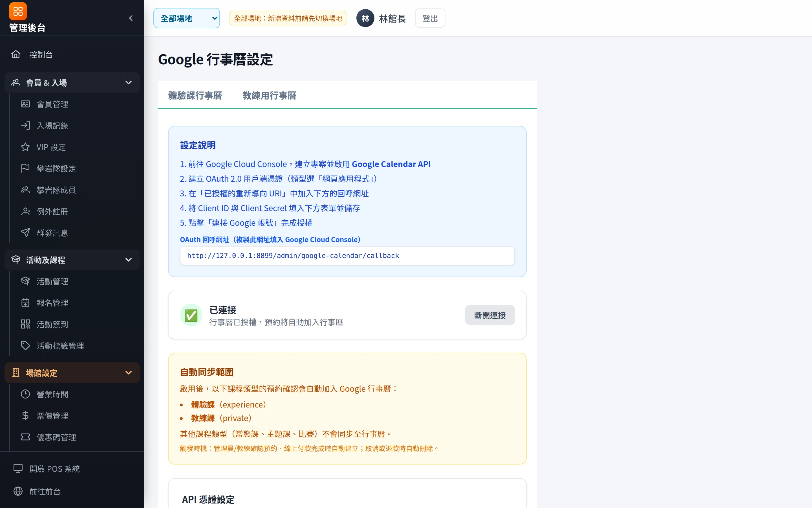The height and width of the screenshot is (508, 812).
Task: Click the 會員管理 ID card icon
Action: pos(25,104)
